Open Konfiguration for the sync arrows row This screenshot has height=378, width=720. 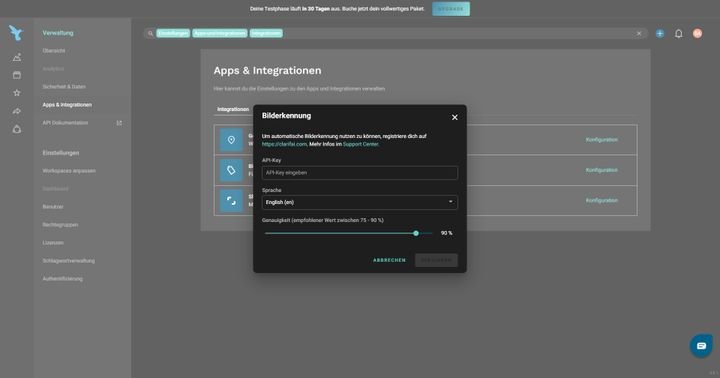click(x=602, y=201)
